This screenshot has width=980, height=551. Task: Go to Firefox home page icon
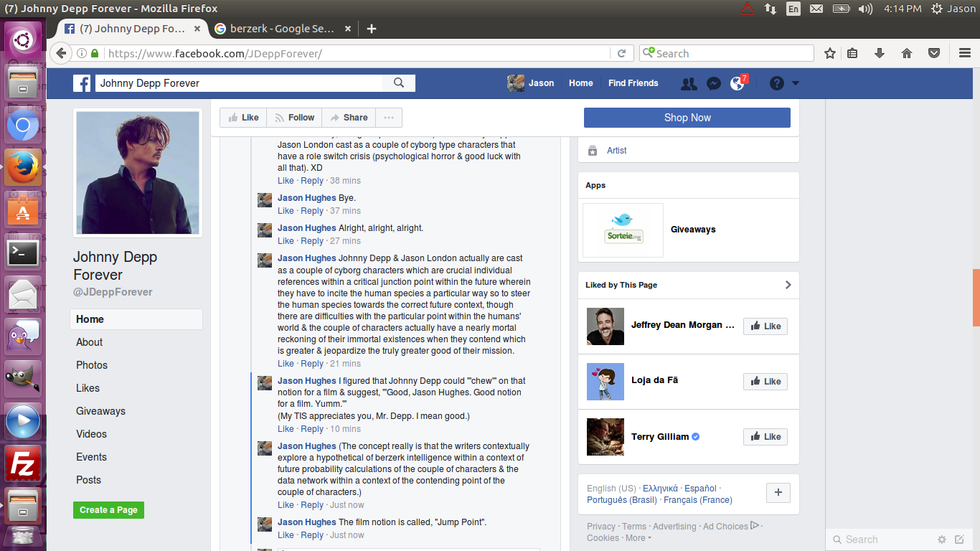(907, 53)
